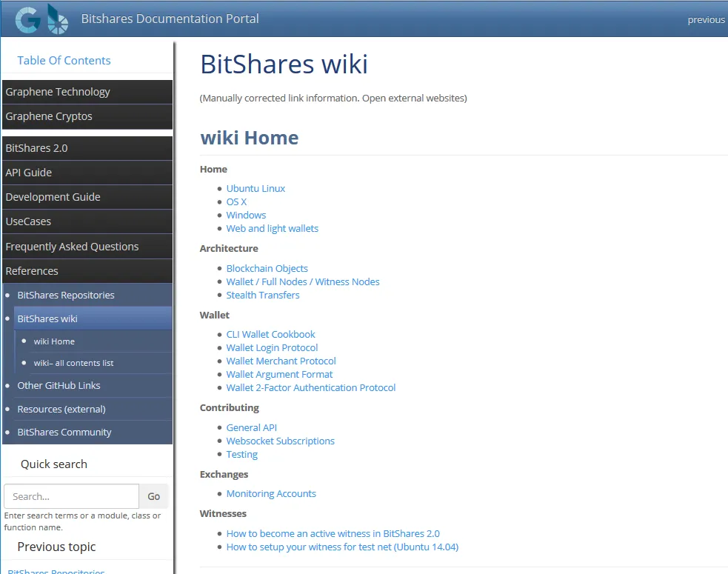Screen dimensions: 728x574
Task: Open Testing link
Action: coord(242,455)
